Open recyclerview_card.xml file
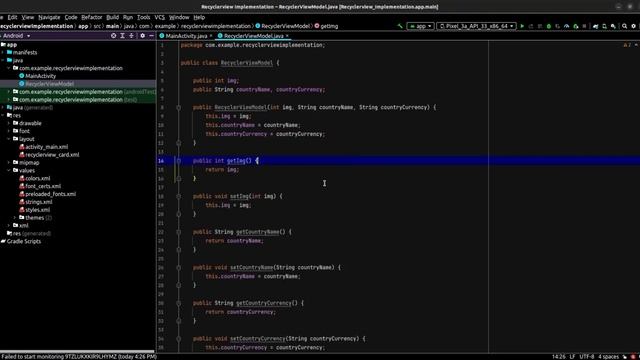This screenshot has width=640, height=360. (52, 155)
